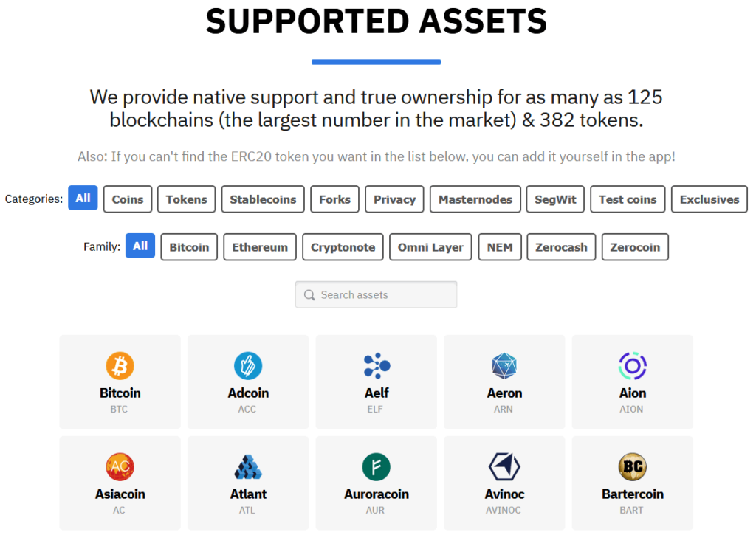Image resolution: width=756 pixels, height=535 pixels.
Task: Open the Aeron ARN coin icon
Action: (504, 365)
